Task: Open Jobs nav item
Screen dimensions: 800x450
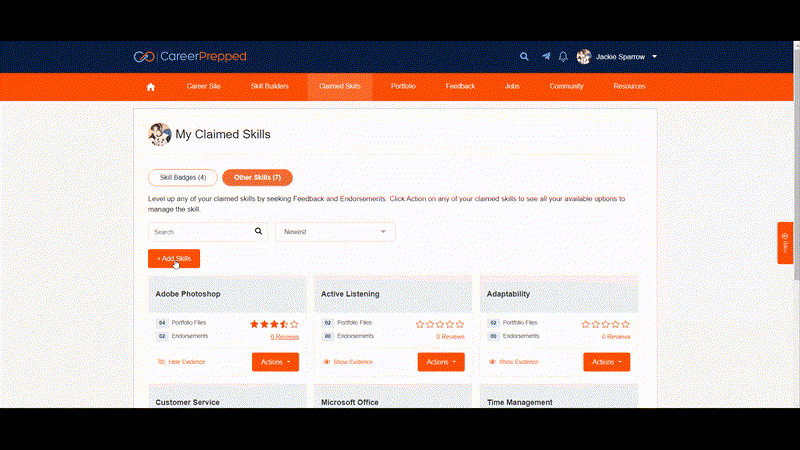Action: [512, 86]
